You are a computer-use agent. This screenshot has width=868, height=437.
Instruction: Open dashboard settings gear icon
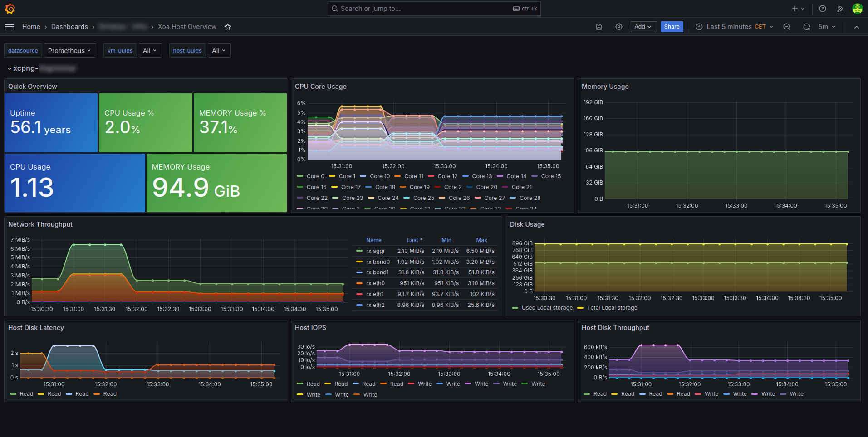(619, 27)
